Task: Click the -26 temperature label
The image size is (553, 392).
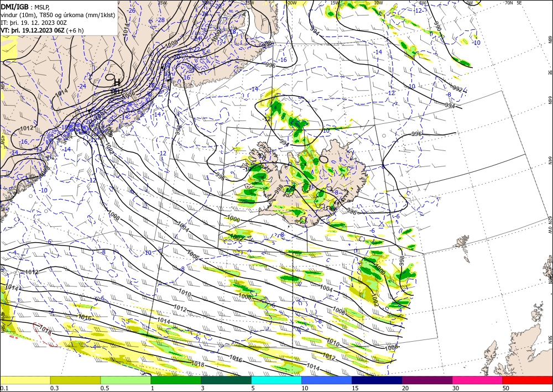Action: click(x=131, y=11)
